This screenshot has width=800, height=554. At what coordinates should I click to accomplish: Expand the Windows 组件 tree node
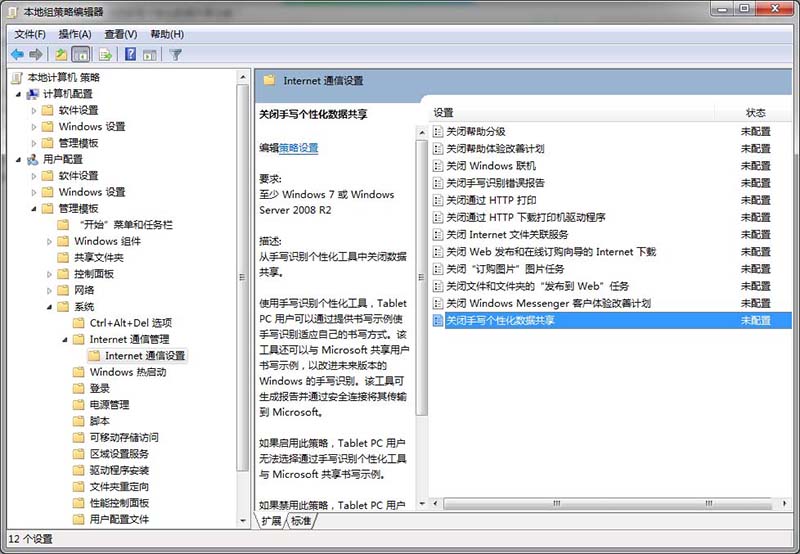51,241
